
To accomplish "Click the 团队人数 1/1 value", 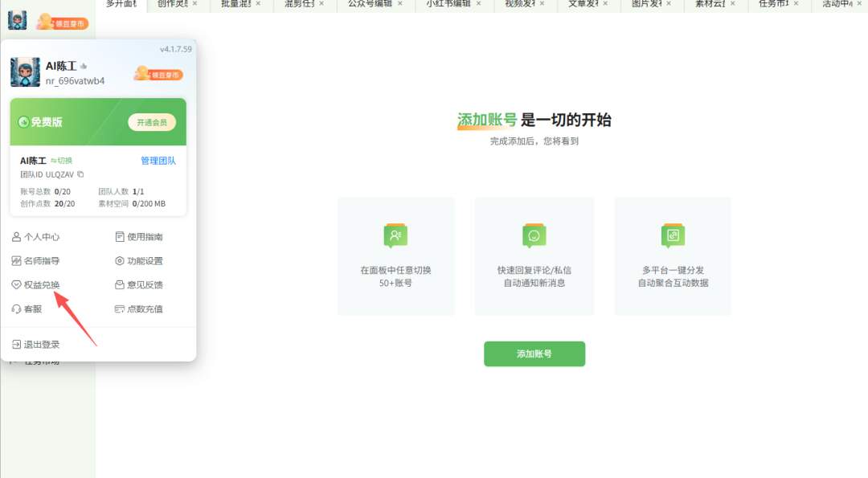I will (x=138, y=191).
